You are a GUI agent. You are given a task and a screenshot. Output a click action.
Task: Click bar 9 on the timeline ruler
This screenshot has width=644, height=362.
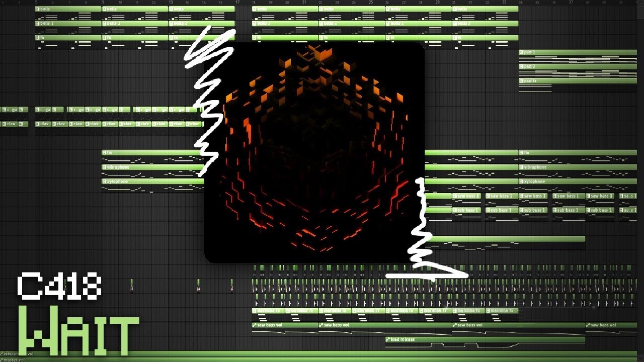(103, 3)
